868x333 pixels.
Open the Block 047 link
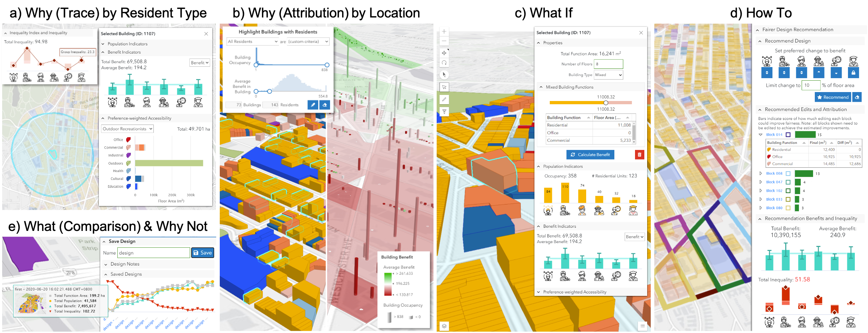774,182
